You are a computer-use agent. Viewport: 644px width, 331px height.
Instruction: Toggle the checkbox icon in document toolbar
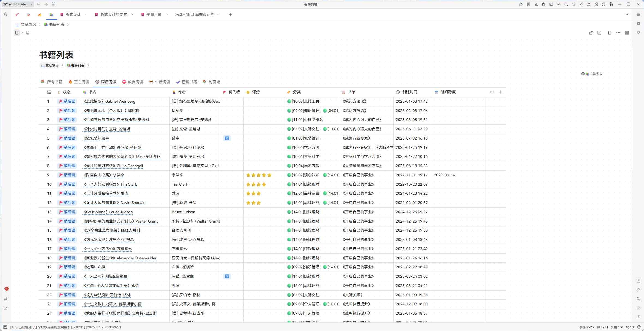[599, 33]
